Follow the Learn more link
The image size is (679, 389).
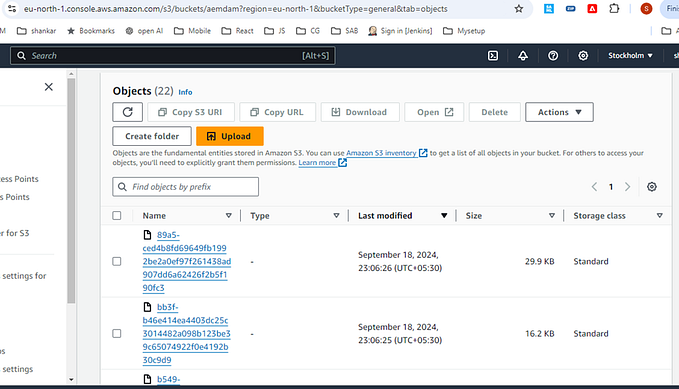tap(323, 163)
